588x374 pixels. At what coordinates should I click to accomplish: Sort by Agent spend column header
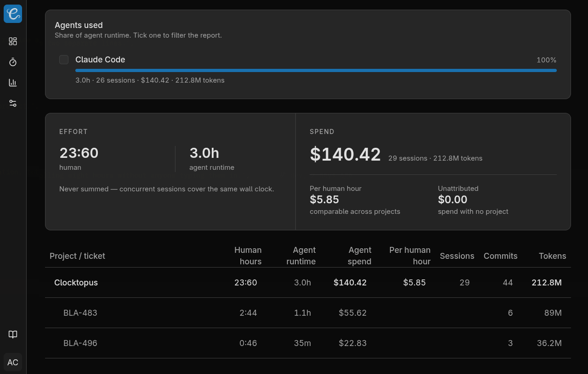(359, 256)
